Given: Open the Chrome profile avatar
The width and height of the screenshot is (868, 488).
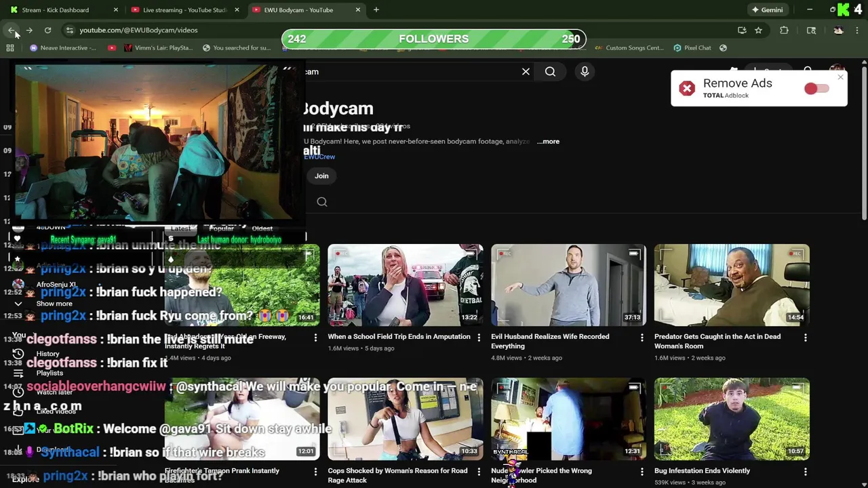Looking at the screenshot, I should [x=838, y=30].
